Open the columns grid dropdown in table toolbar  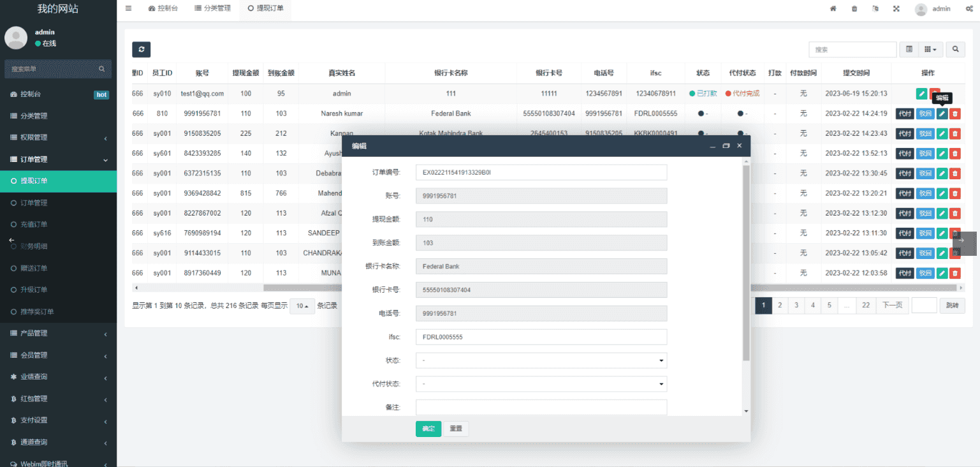tap(930, 49)
